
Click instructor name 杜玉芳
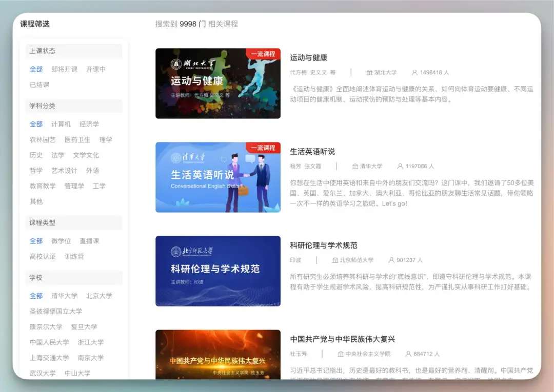click(299, 354)
